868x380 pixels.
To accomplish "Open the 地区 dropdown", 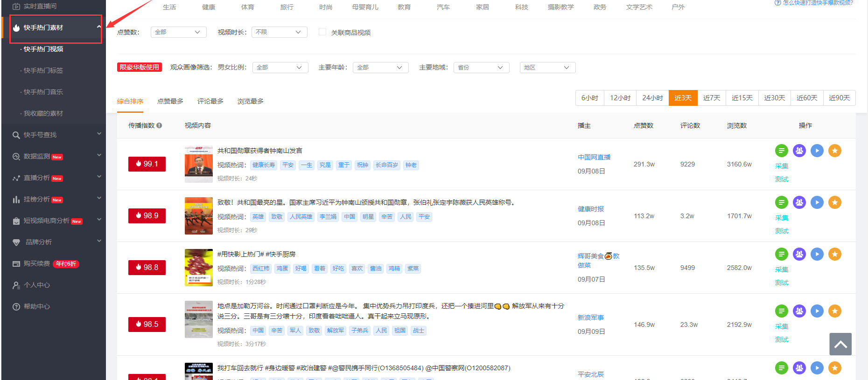I will (548, 68).
